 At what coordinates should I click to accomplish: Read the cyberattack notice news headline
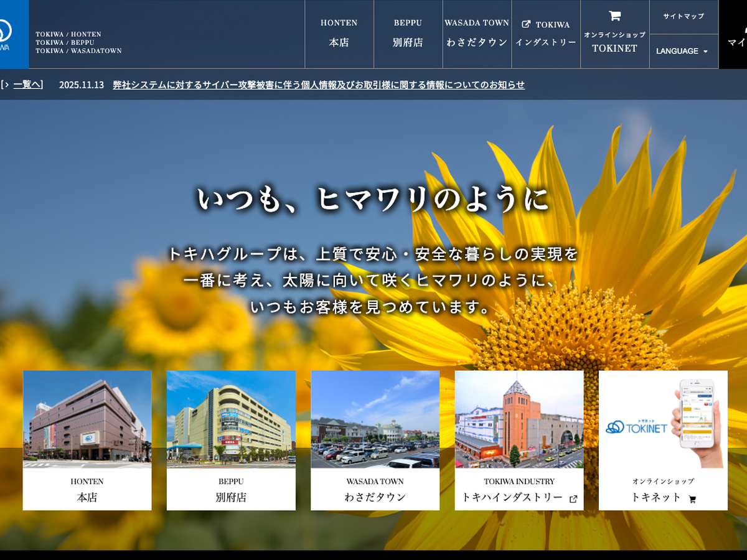(x=318, y=85)
